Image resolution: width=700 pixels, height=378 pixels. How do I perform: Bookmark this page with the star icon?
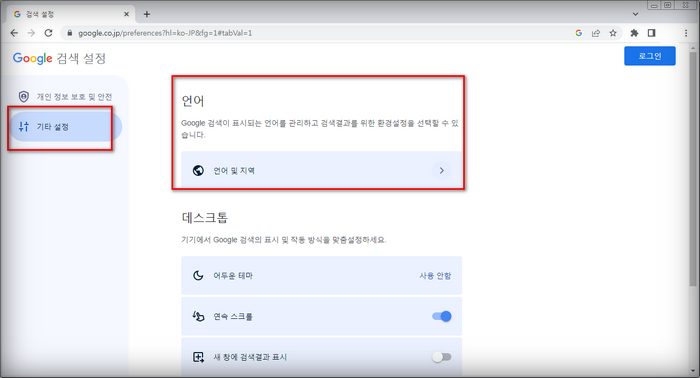613,33
